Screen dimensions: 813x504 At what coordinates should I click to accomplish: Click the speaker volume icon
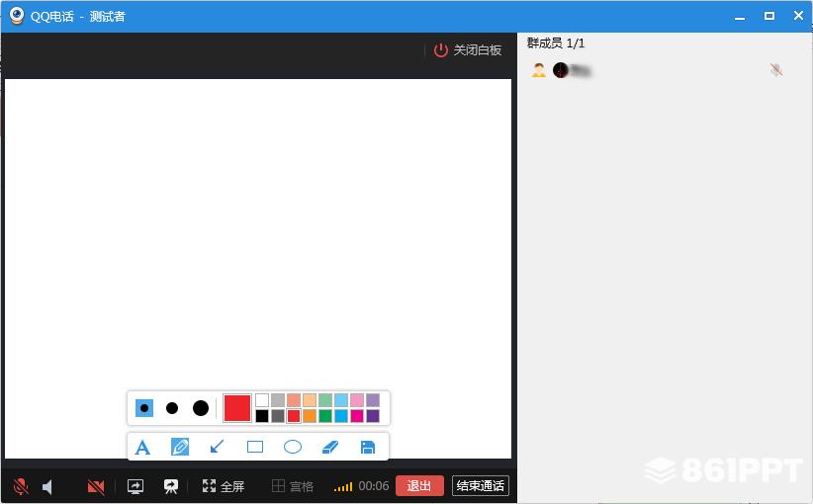click(x=47, y=487)
